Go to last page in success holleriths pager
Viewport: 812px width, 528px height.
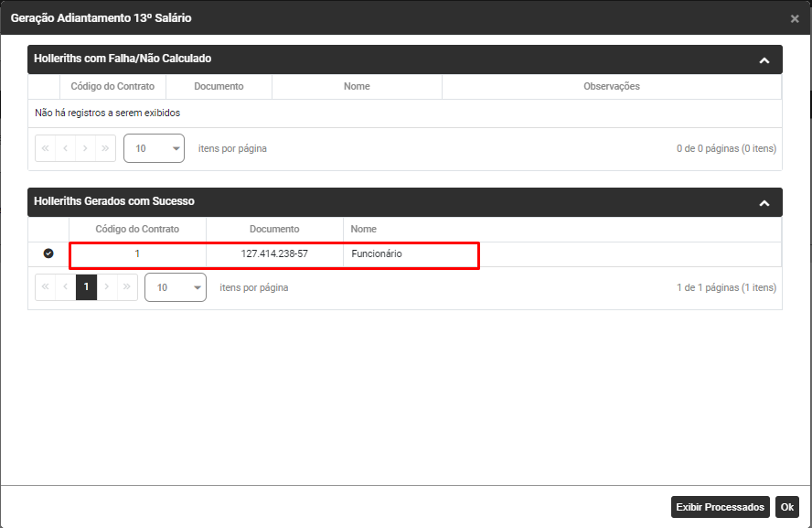tap(127, 287)
